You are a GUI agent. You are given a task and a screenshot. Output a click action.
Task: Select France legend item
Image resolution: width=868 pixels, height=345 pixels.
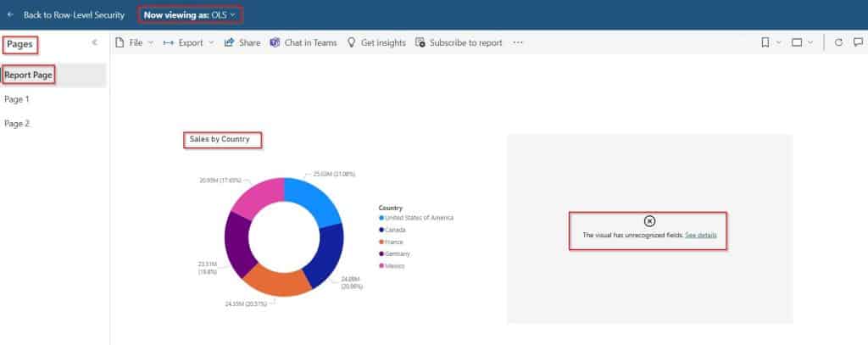(x=392, y=242)
